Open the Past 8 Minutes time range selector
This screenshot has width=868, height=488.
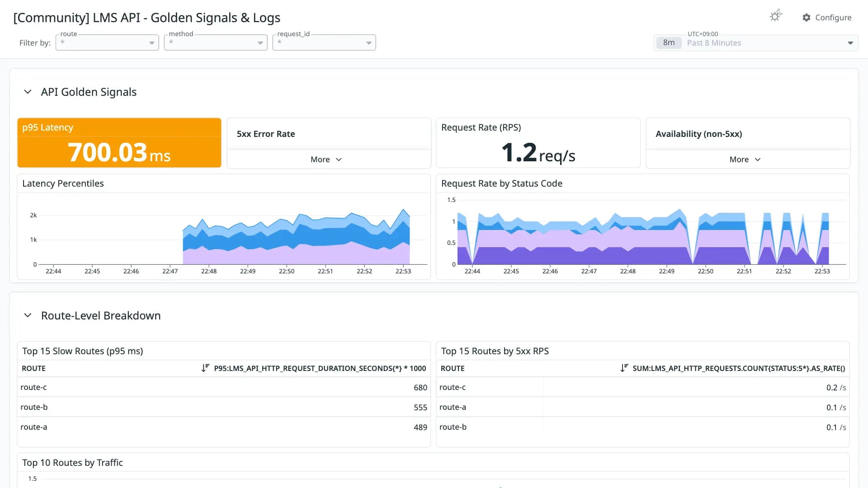[756, 43]
